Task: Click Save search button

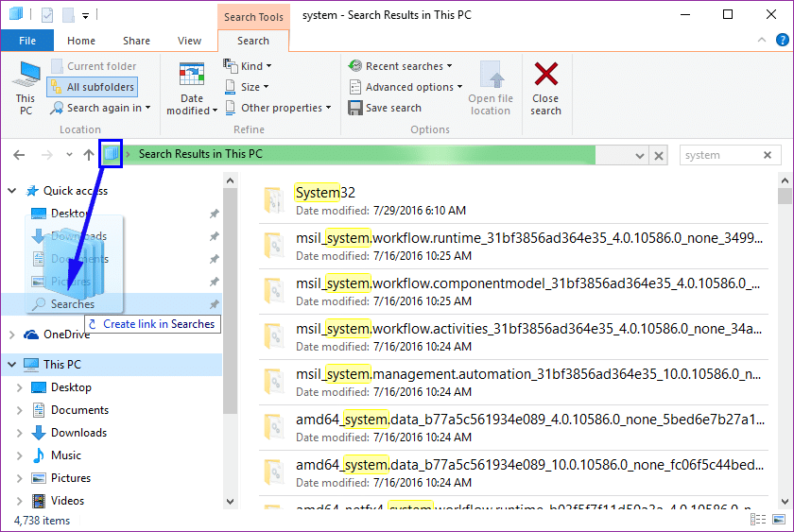Action: (385, 108)
